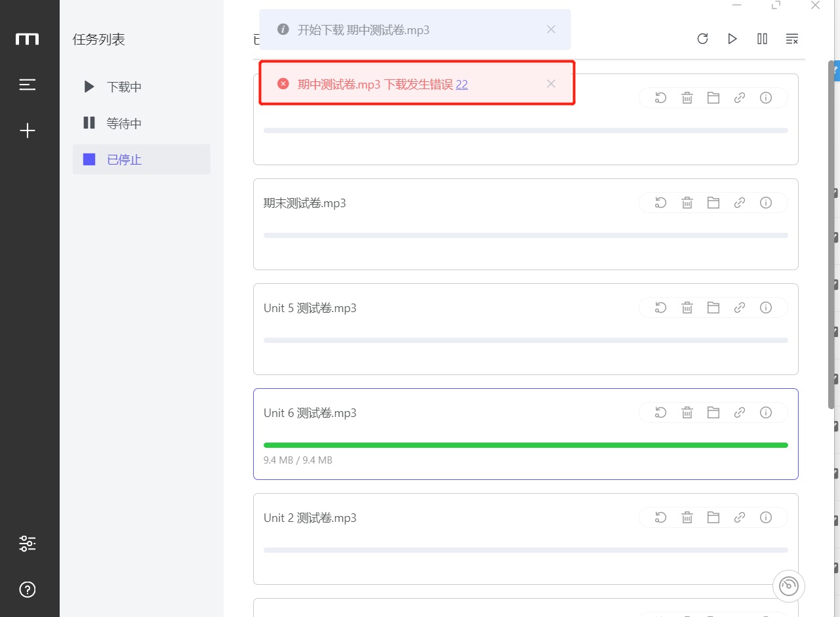Open error code link 22
Viewport: 840px width, 617px height.
coord(462,84)
